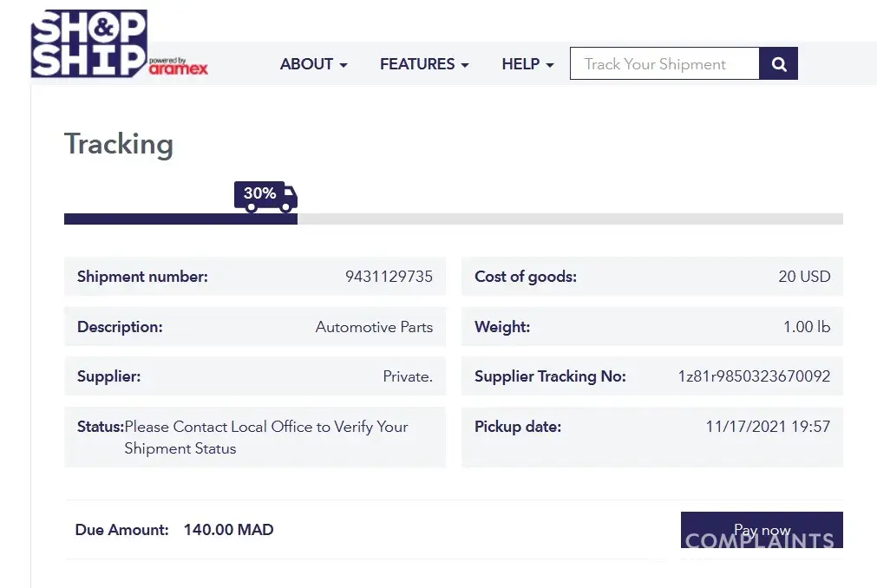The image size is (877, 588).
Task: Click the 20 USD cost value
Action: (804, 278)
